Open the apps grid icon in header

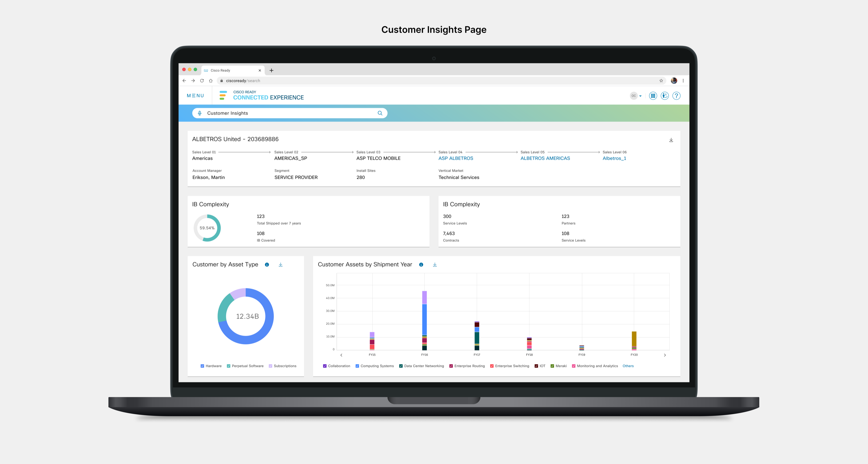(x=653, y=96)
